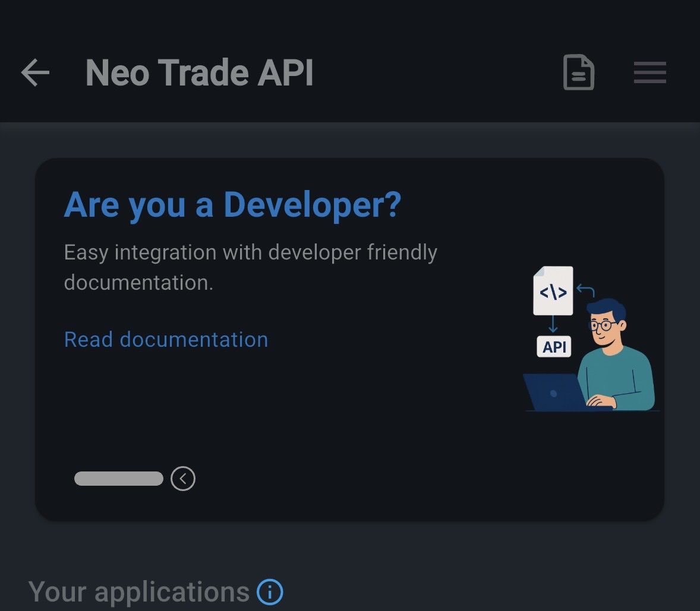Click the developer with laptop illustration
The width and height of the screenshot is (700, 611).
click(591, 338)
